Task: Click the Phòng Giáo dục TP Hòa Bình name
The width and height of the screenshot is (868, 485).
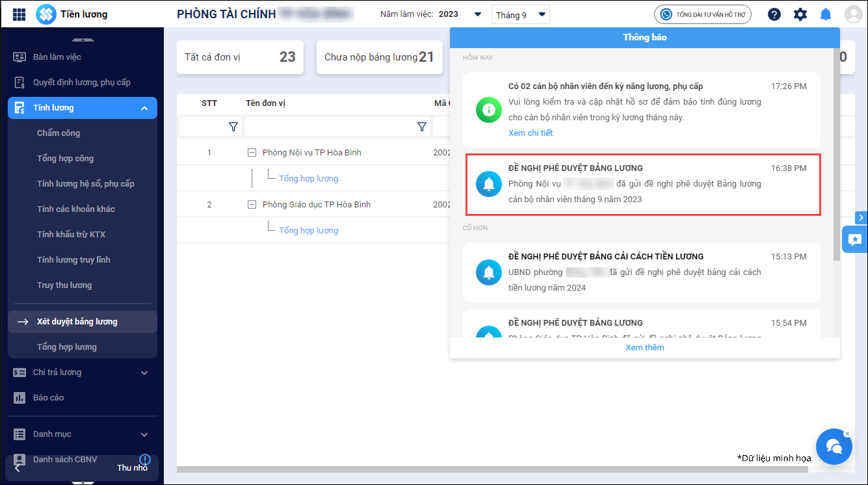Action: point(317,205)
